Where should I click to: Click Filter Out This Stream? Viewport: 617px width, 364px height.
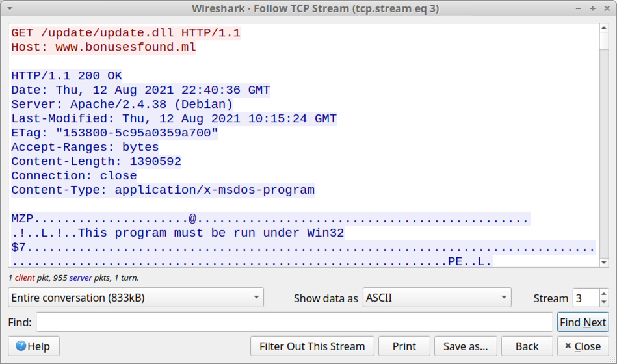[312, 346]
